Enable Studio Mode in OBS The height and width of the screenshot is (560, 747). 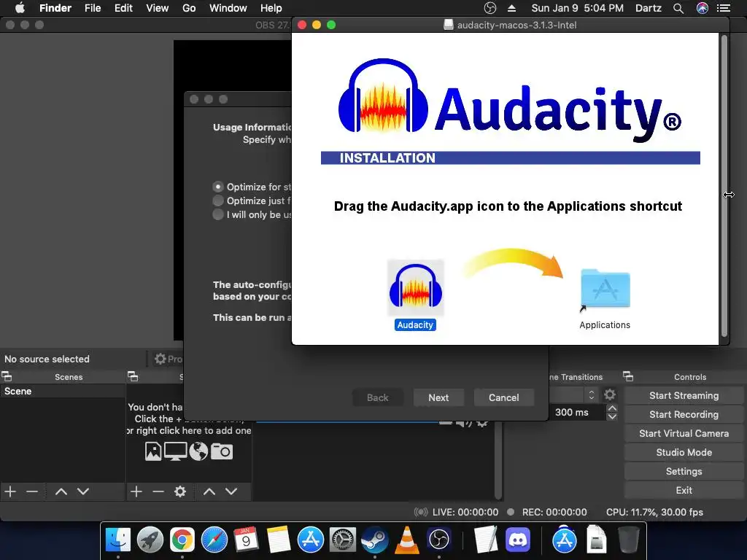(x=684, y=452)
